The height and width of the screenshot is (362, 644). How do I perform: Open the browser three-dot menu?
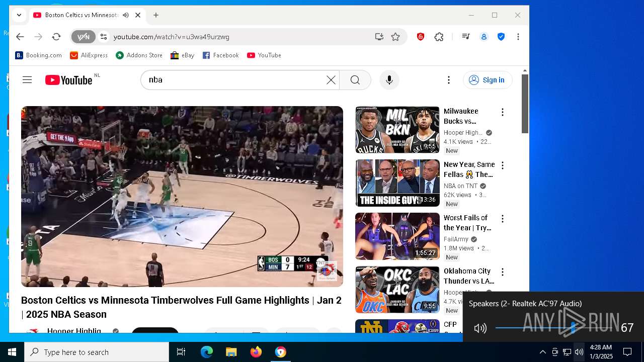coord(518,37)
